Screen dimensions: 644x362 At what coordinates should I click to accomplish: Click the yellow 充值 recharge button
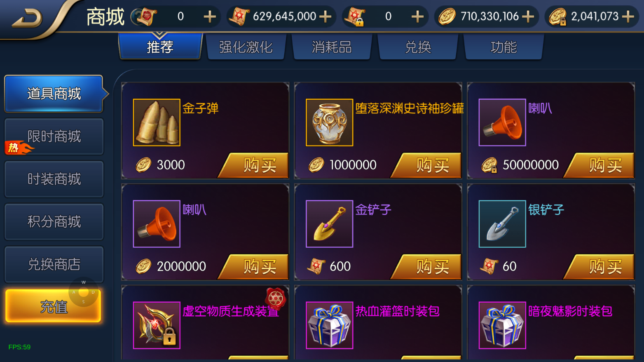tap(53, 306)
